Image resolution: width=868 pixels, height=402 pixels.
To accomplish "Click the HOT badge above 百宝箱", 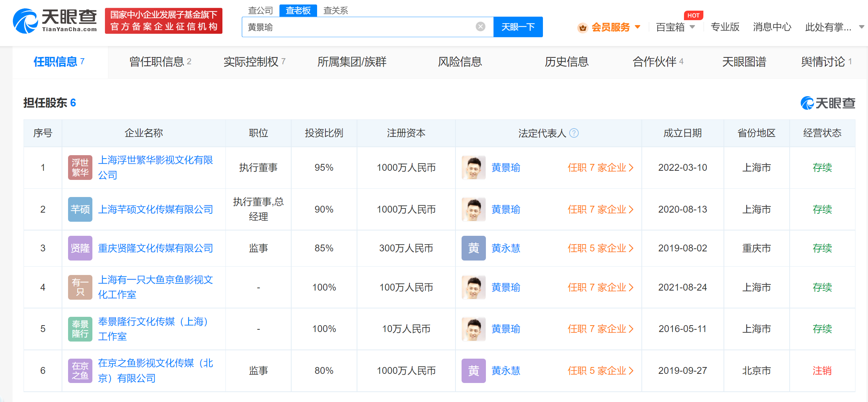I will point(693,15).
